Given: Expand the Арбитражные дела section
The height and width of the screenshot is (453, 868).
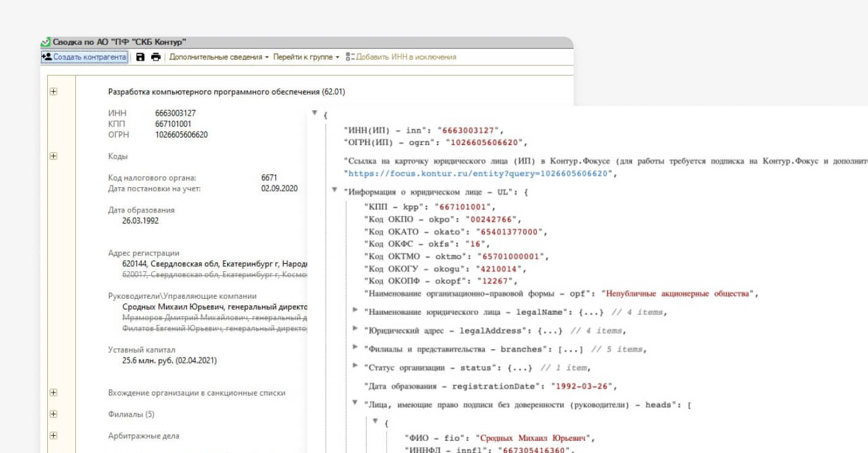Looking at the screenshot, I should tap(53, 436).
